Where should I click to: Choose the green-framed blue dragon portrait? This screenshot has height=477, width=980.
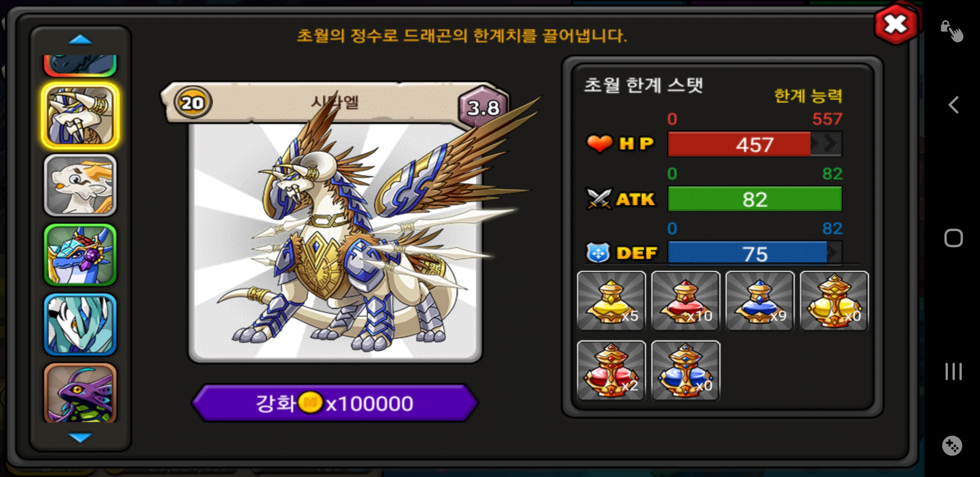click(x=80, y=255)
